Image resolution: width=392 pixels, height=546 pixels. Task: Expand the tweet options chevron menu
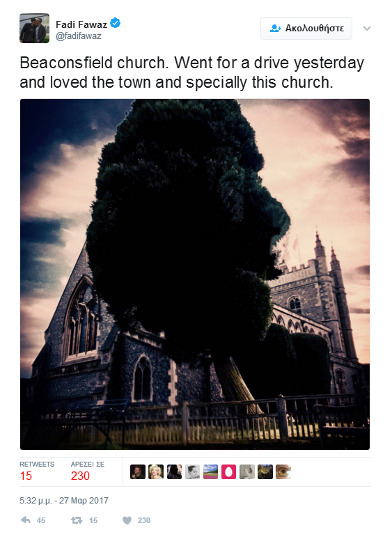(367, 29)
